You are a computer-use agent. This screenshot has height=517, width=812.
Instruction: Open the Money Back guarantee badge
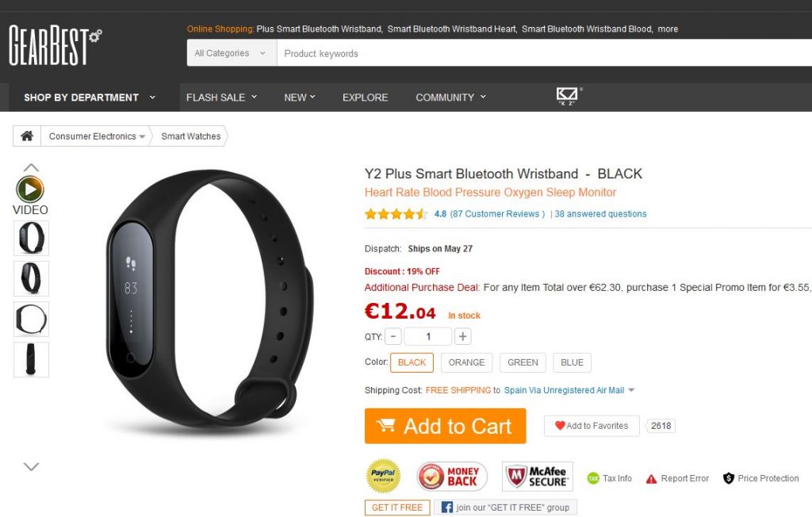(x=451, y=477)
